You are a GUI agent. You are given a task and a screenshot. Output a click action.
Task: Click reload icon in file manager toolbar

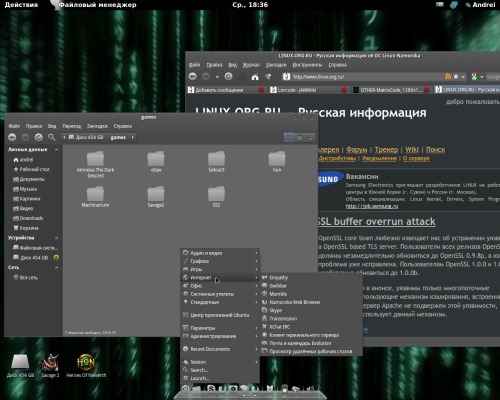click(x=39, y=137)
